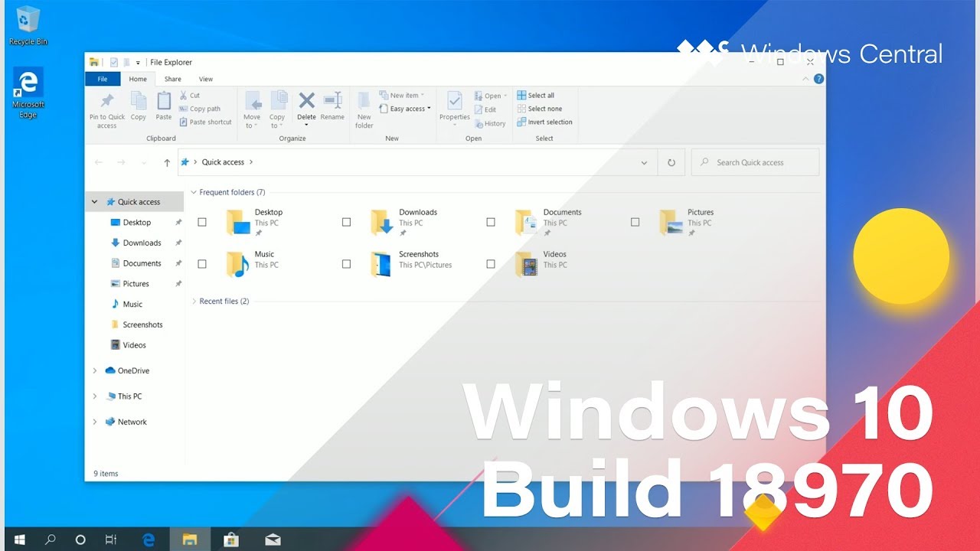Tick the checkbox beside Screenshots folder

[346, 264]
